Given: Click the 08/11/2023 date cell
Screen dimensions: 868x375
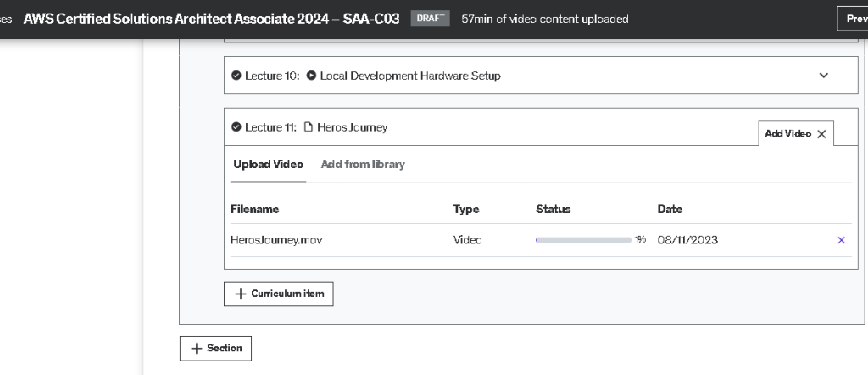Looking at the screenshot, I should 687,240.
